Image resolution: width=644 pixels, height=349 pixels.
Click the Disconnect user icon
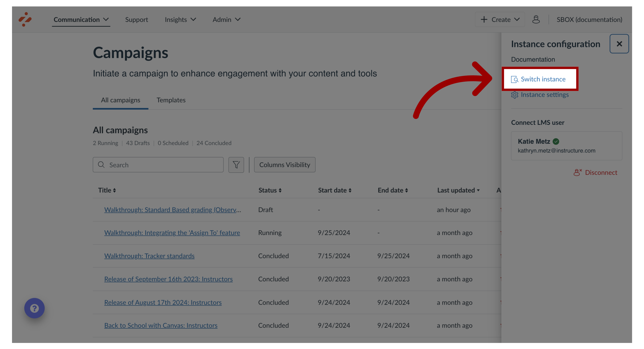(578, 172)
